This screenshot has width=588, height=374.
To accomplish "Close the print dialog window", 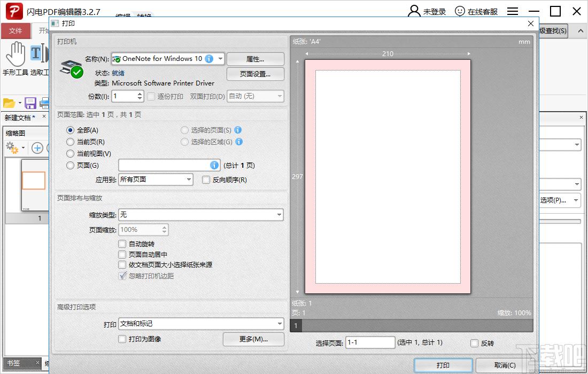I will [x=531, y=24].
